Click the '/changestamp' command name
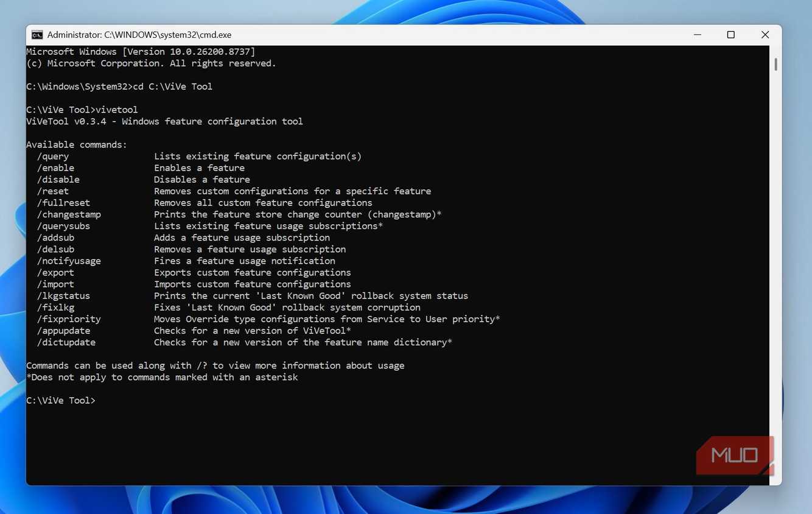The image size is (812, 514). tap(69, 214)
